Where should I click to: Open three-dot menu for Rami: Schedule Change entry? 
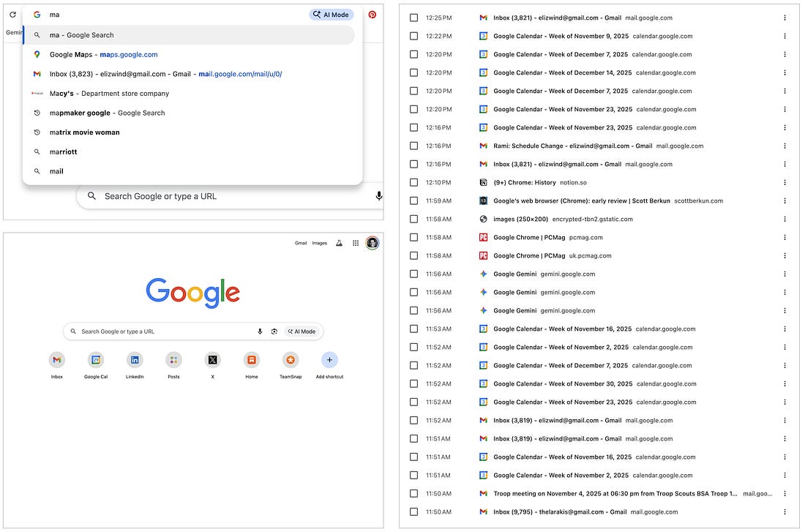click(785, 146)
